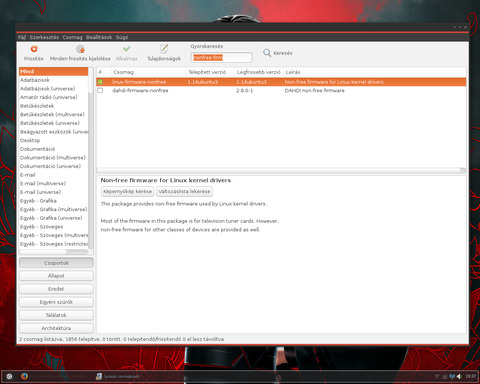Viewport: 480px width, 384px height.
Task: Mark the dahdi-firmware-nonfree checkbox
Action: click(100, 90)
